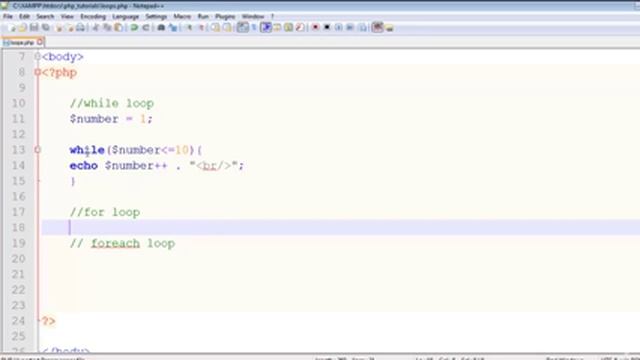Redo the edit with the Redo arrow
This screenshot has width=640, height=360.
pyautogui.click(x=145, y=28)
